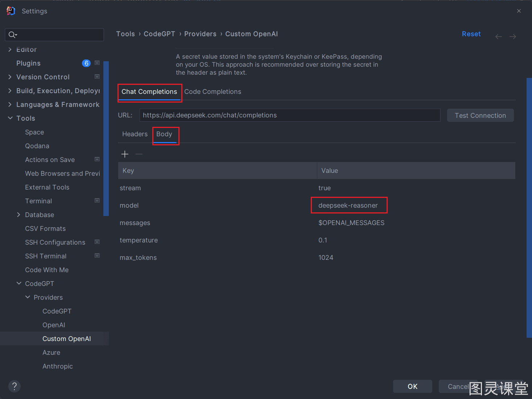This screenshot has width=532, height=399.
Task: Select the 'max_tokens' key cell
Action: point(138,258)
